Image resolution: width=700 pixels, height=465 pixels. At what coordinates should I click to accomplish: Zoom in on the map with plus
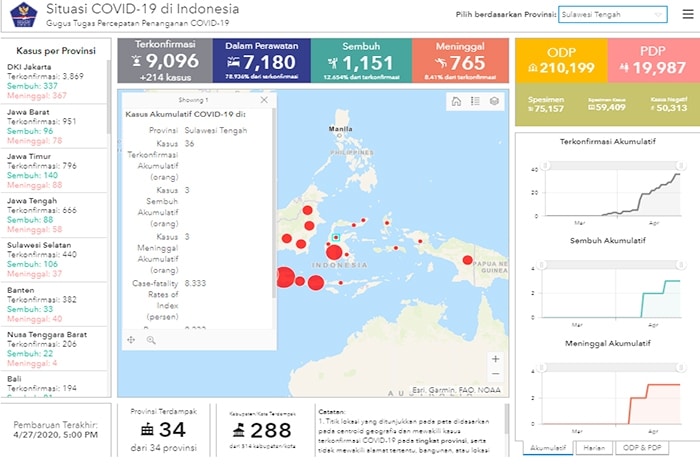pos(496,359)
